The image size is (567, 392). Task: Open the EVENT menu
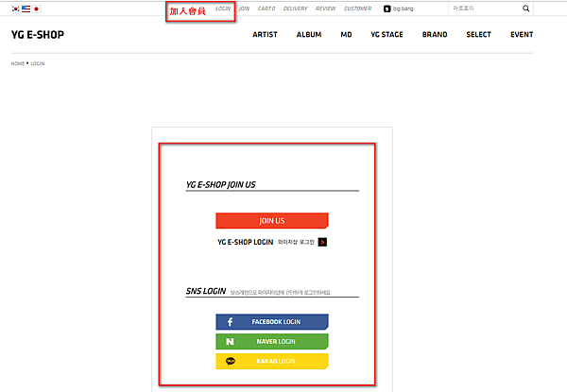pyautogui.click(x=522, y=35)
